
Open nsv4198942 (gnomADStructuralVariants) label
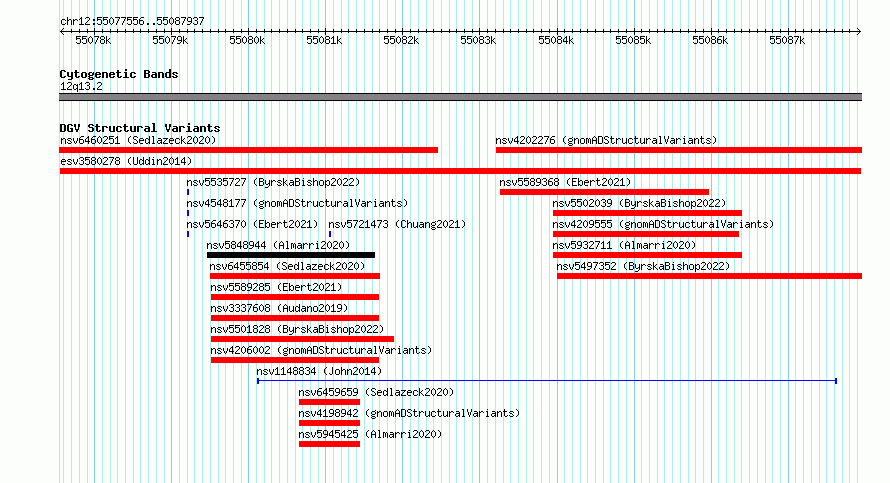[x=409, y=413]
